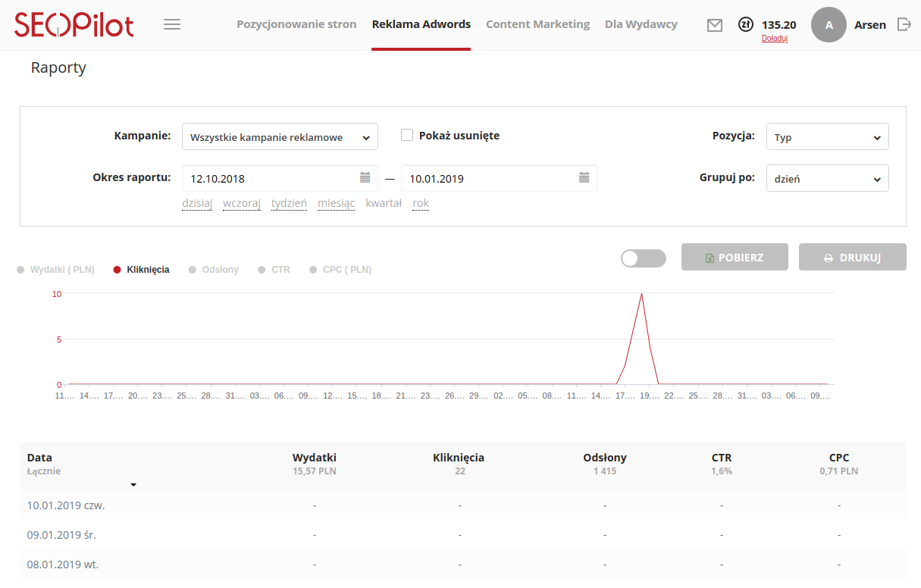
Task: Open the Grupuj po dropdown
Action: pos(827,180)
